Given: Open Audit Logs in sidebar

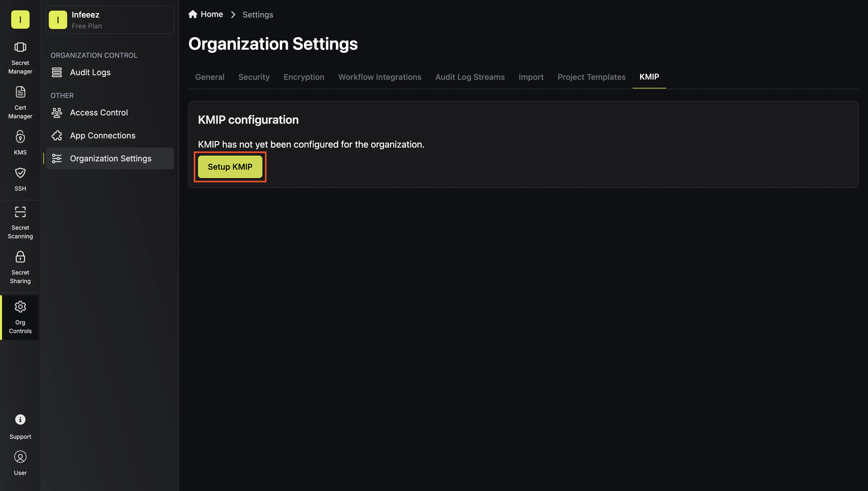Looking at the screenshot, I should 110,72.
